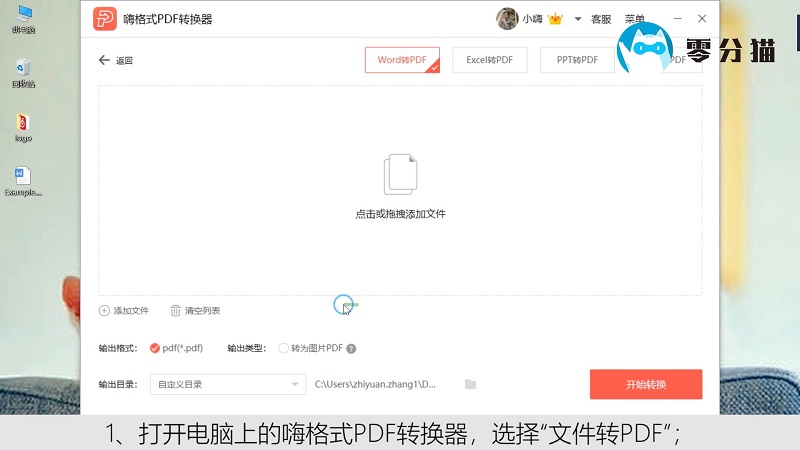Click the output path C:\Users\zhiyuan.zhang1
The image size is (800, 450).
[375, 384]
